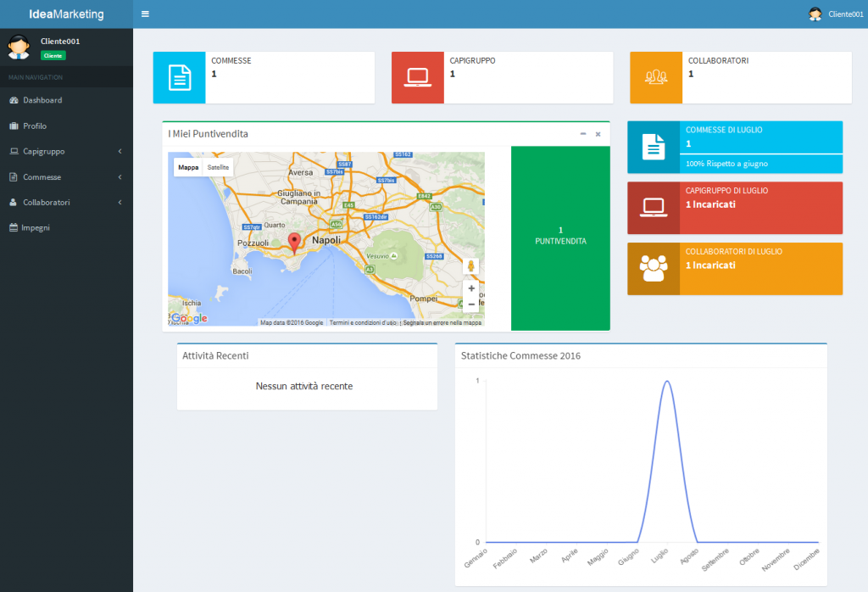Click the COMMESSE label in top tile
Screen dimensions: 868x592
click(x=231, y=60)
